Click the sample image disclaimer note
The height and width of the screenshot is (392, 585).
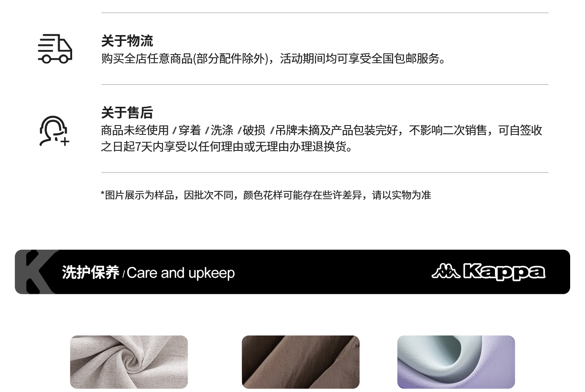(266, 195)
